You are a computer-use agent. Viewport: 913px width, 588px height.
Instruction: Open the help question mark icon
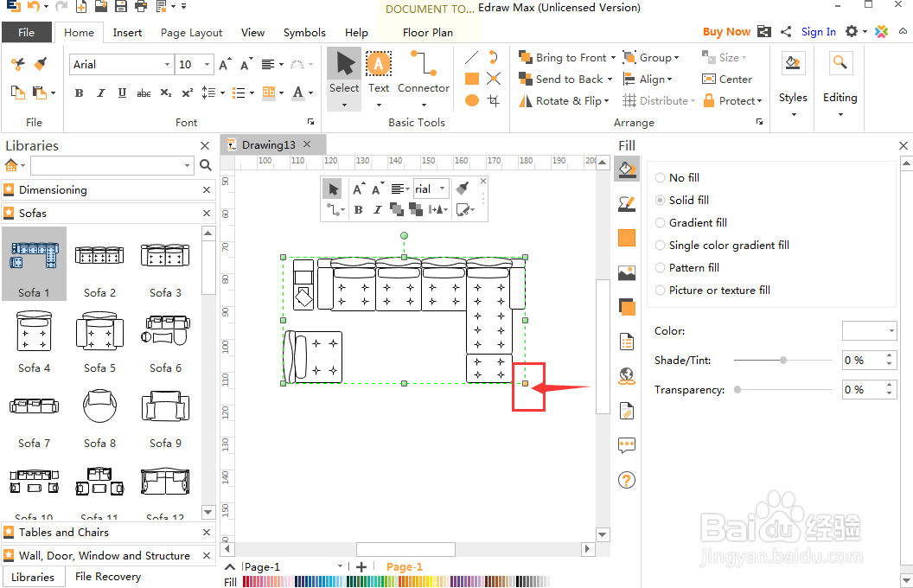(627, 480)
